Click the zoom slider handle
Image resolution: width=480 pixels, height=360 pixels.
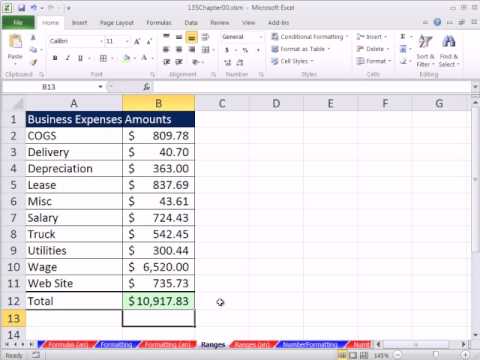435,355
